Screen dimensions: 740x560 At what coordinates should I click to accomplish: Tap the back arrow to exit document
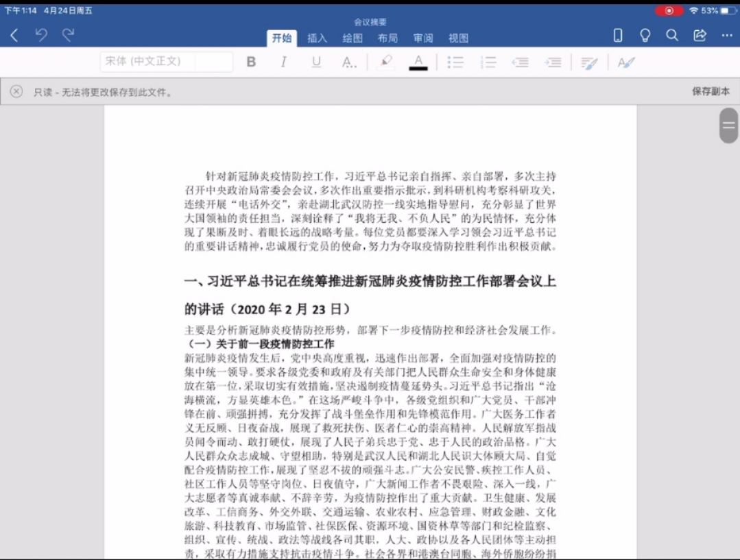(14, 36)
